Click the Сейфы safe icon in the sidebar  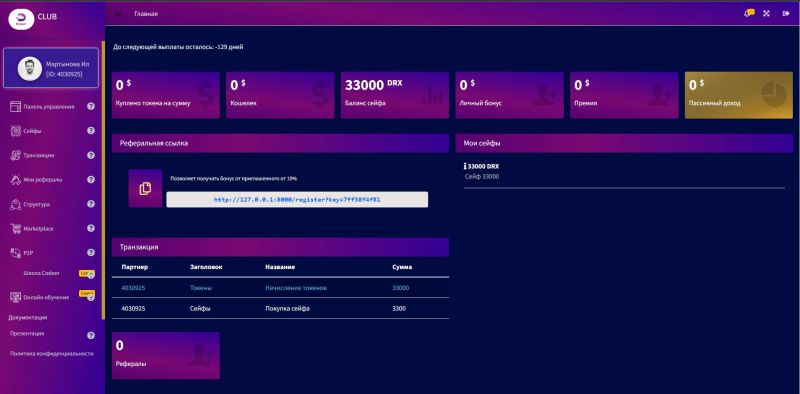tap(15, 131)
